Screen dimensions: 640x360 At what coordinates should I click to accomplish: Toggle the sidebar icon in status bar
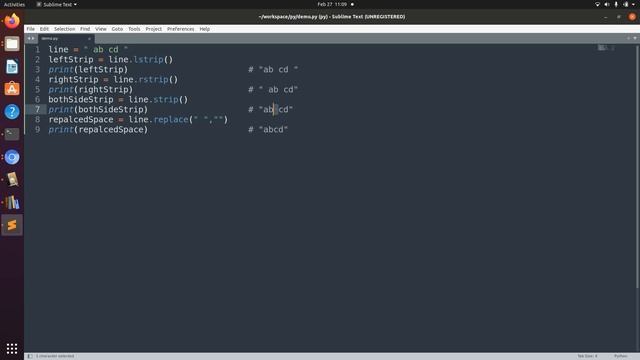(x=30, y=356)
